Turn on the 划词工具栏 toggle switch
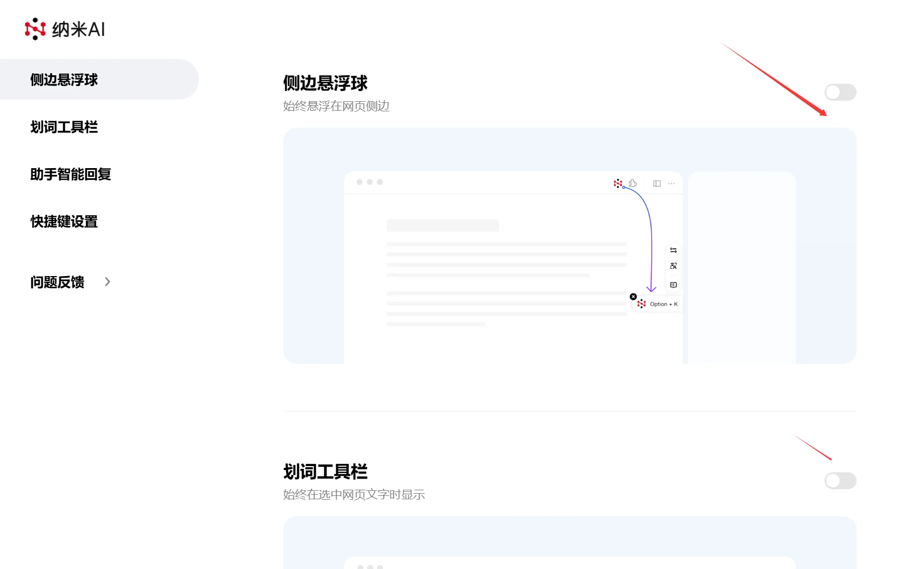924x569 pixels. (x=840, y=481)
